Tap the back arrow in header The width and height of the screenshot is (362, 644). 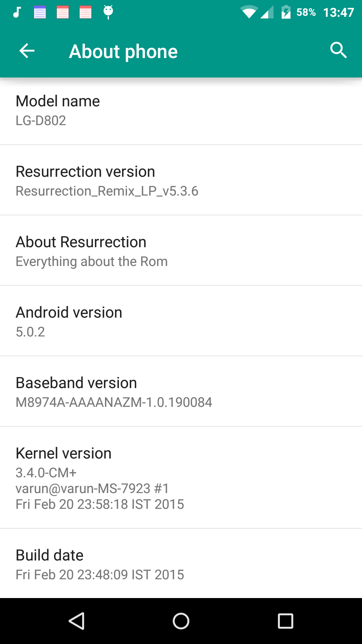(27, 51)
